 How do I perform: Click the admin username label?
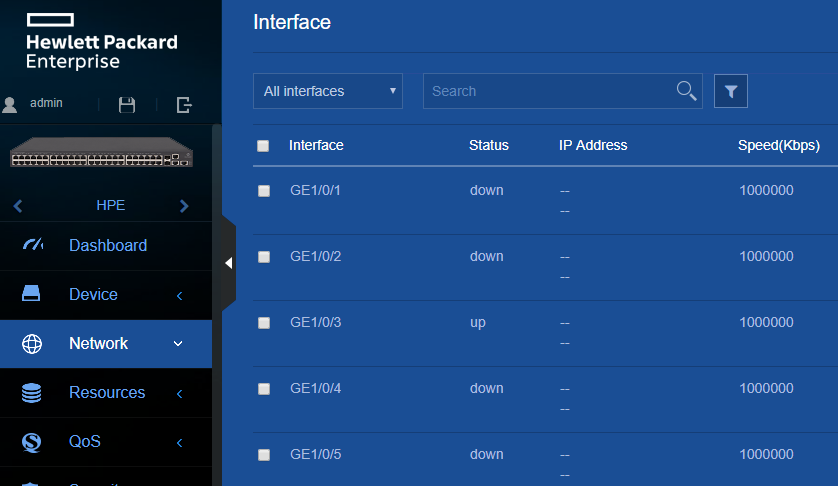[46, 103]
